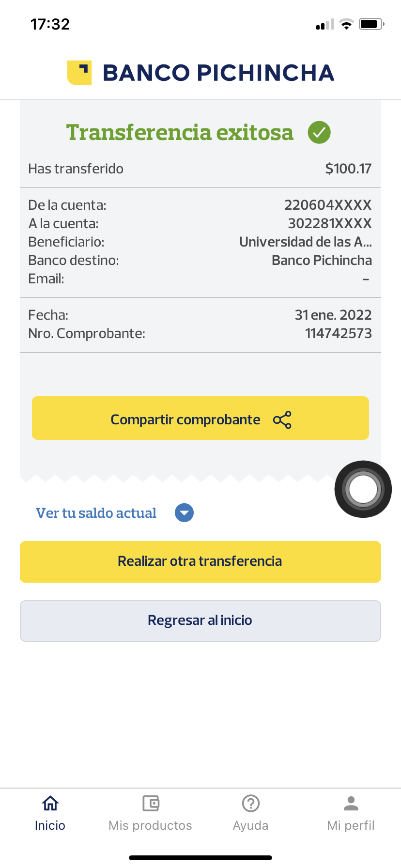Select the Mi perfil tab label
The image size is (401, 868).
click(x=351, y=825)
